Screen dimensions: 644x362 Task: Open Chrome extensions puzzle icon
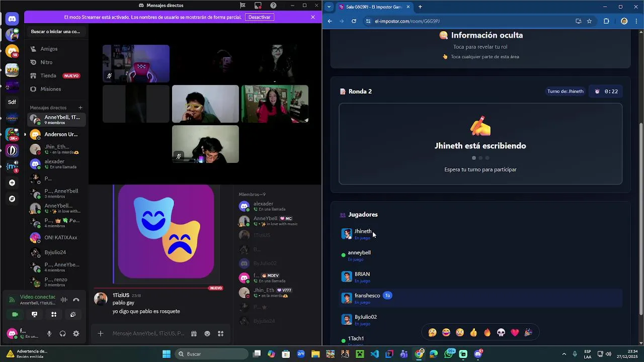coord(606,21)
